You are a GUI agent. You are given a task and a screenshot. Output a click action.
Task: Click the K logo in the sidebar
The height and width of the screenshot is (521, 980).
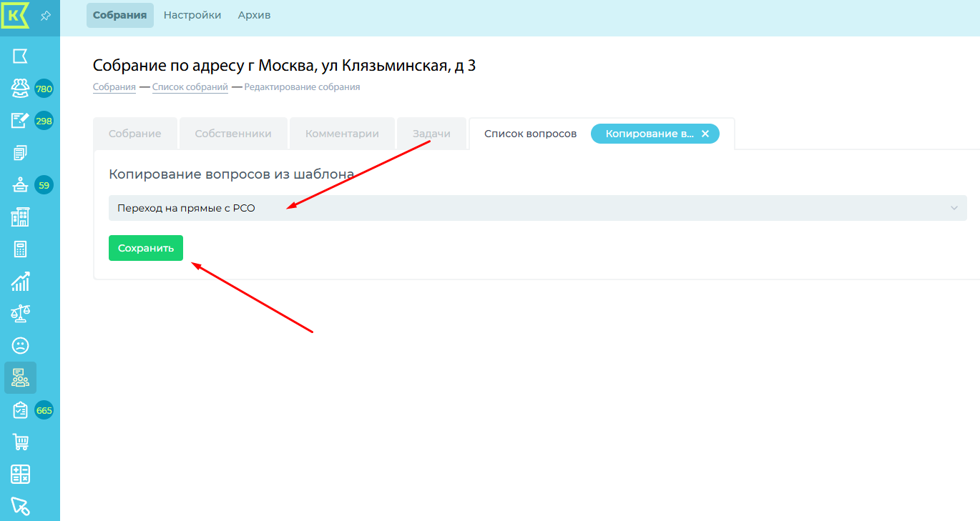coord(14,15)
